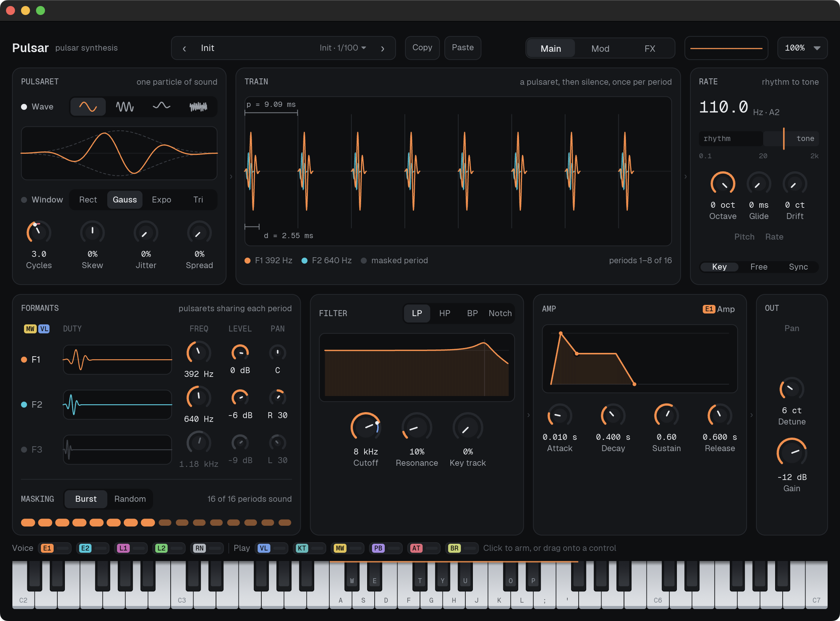Select the multi-cycle wave pulsaret shape
The width and height of the screenshot is (840, 621).
pyautogui.click(x=125, y=107)
